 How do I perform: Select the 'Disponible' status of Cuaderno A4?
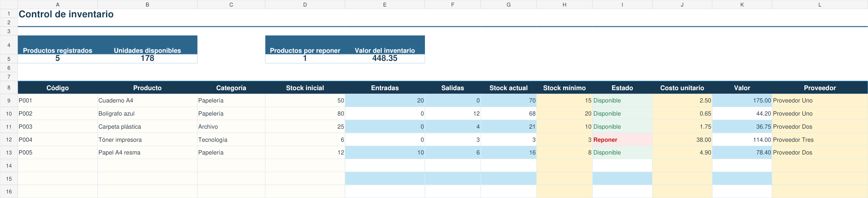click(622, 101)
